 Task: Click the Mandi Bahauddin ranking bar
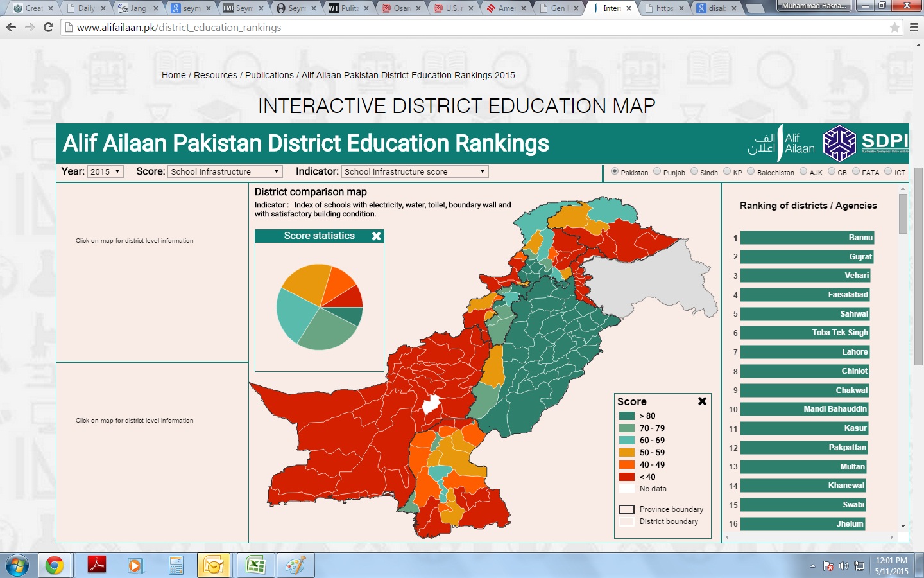tap(804, 409)
